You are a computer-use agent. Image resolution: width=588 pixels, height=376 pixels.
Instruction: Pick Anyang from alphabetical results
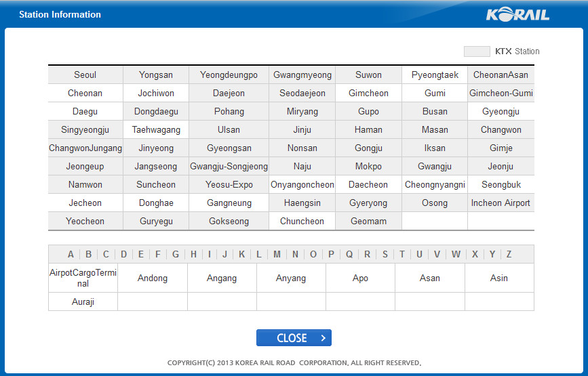click(x=291, y=278)
